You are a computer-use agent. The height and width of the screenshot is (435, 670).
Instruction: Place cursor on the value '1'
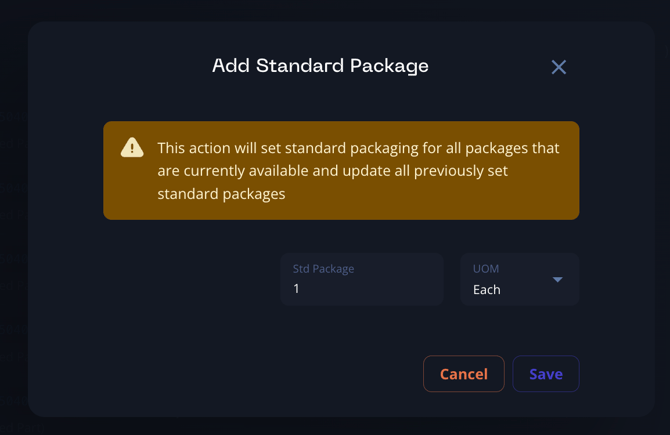297,289
